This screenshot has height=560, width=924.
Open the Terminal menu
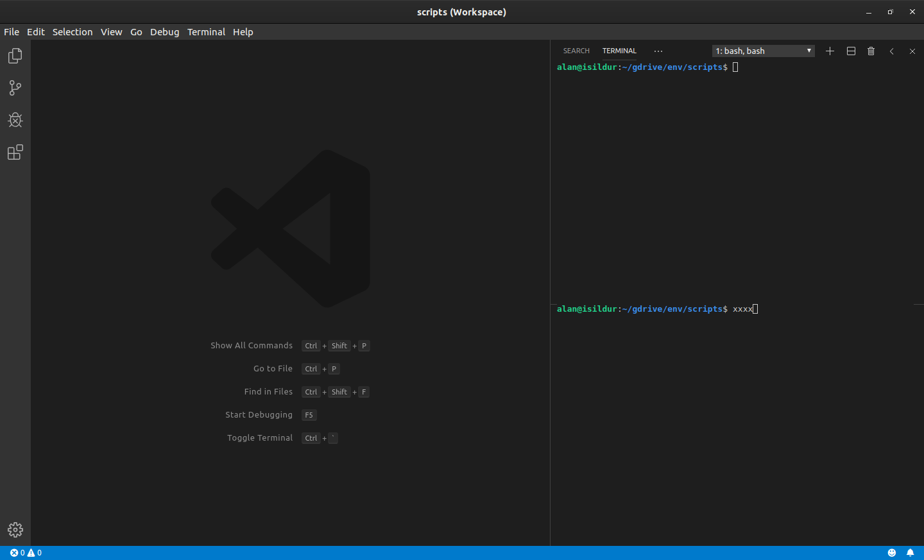[x=206, y=31]
